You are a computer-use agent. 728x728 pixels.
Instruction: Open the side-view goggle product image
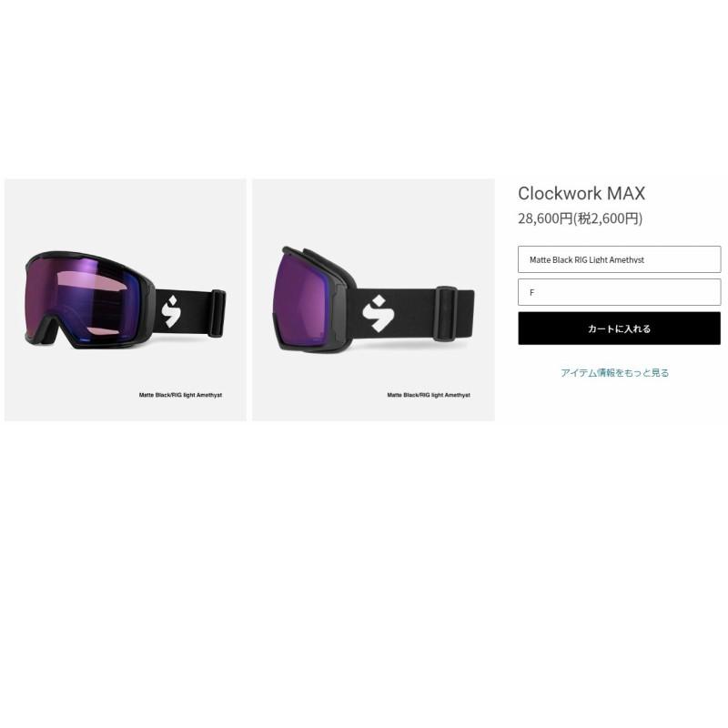pos(373,300)
